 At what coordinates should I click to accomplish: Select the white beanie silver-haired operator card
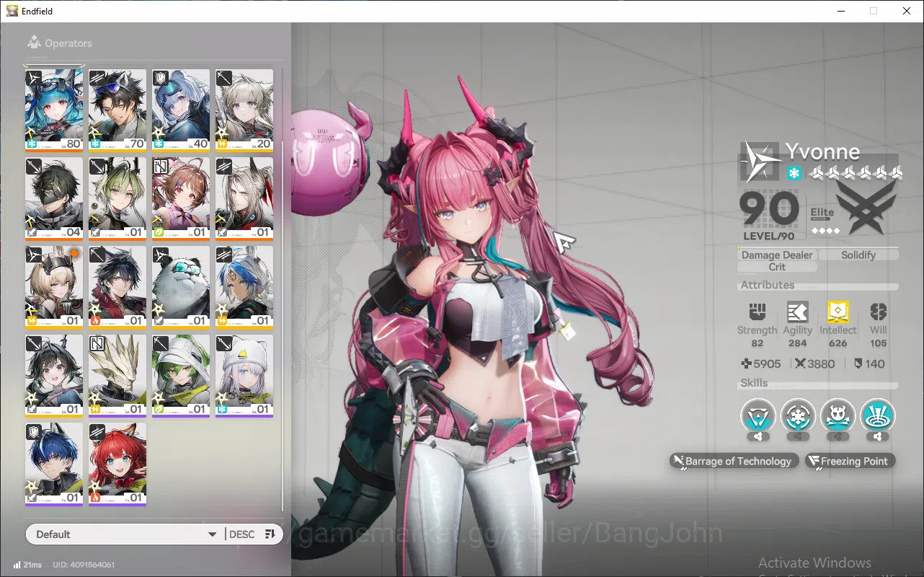coord(244,376)
